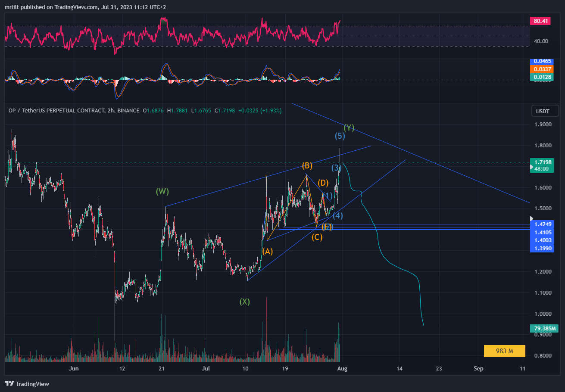Click the yellow 983 M box

(505, 351)
